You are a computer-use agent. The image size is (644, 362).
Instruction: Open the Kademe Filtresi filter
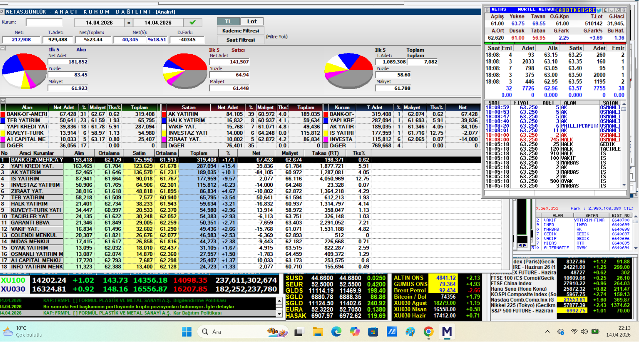pos(240,31)
